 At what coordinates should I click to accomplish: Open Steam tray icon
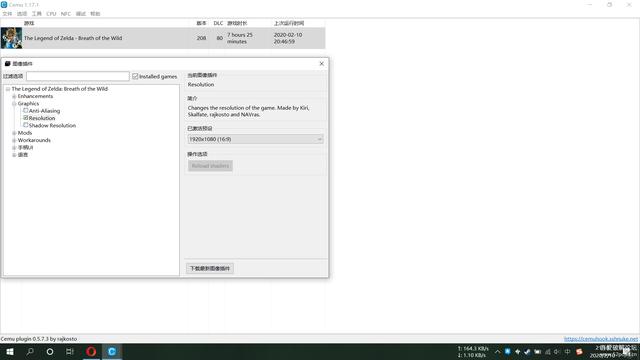527,351
